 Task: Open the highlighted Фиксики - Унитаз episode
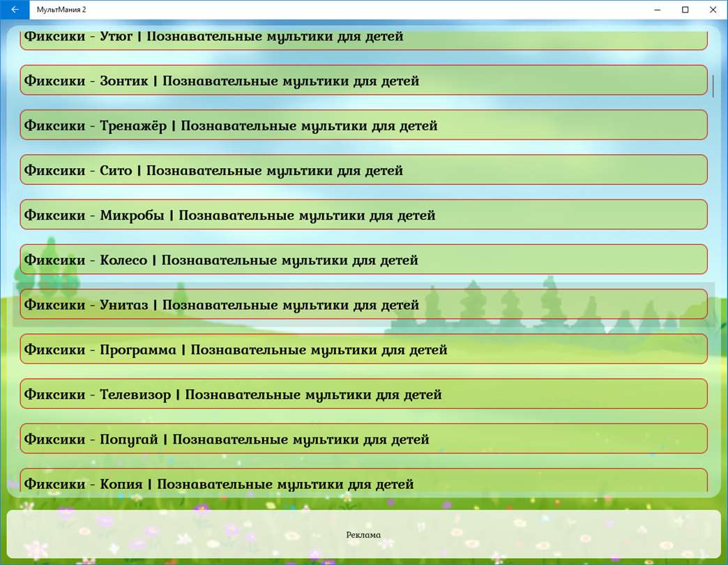pos(363,304)
